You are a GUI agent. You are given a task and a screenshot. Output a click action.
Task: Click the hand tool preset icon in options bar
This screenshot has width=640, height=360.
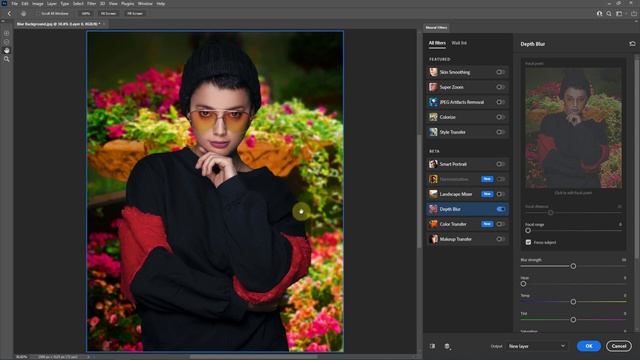23,13
